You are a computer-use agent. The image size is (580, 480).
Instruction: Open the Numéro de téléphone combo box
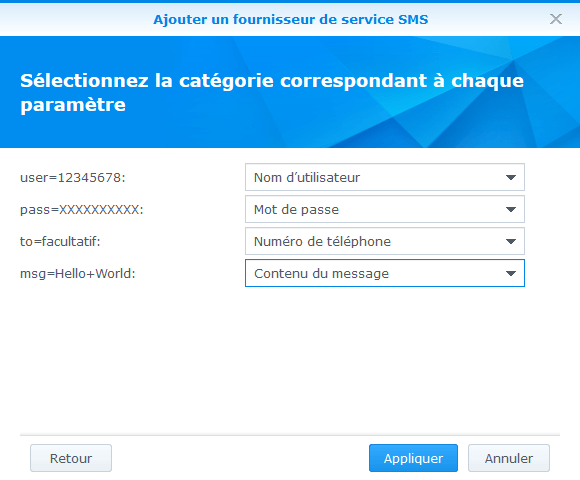point(385,241)
